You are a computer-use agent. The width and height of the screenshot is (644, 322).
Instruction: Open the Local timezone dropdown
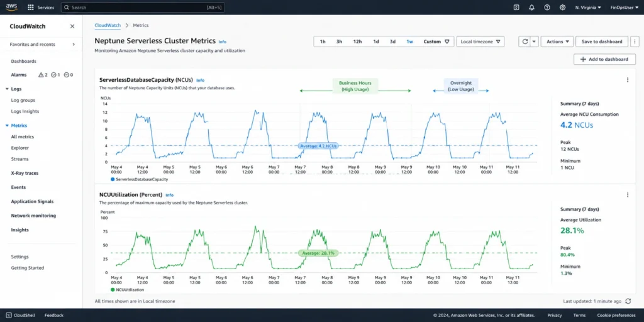(480, 42)
